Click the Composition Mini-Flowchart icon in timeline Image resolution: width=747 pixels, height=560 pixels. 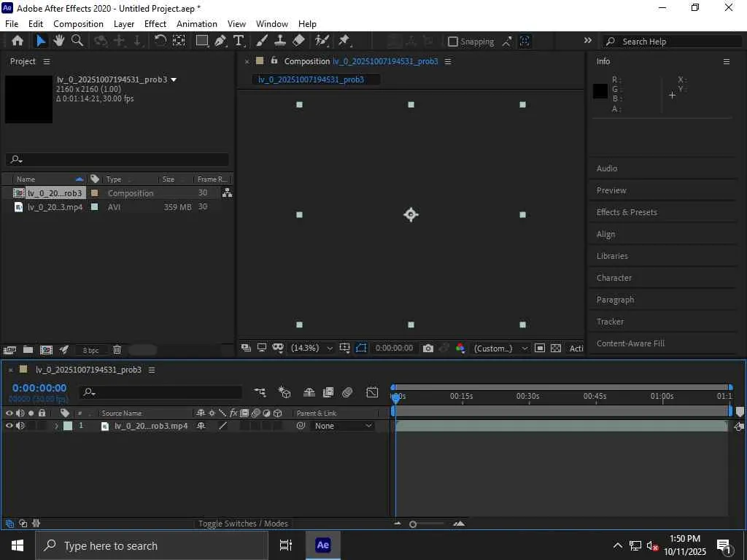tap(260, 392)
